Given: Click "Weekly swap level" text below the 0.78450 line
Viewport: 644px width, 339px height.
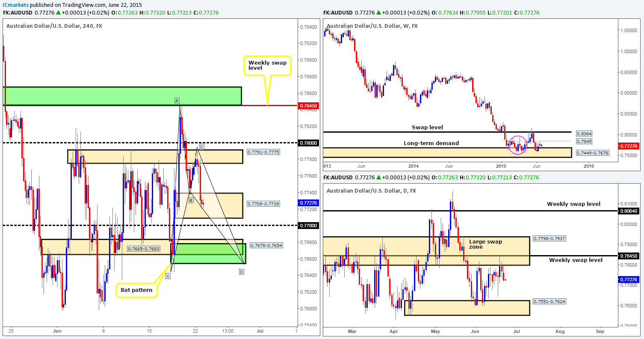Looking at the screenshot, I should coord(576,260).
